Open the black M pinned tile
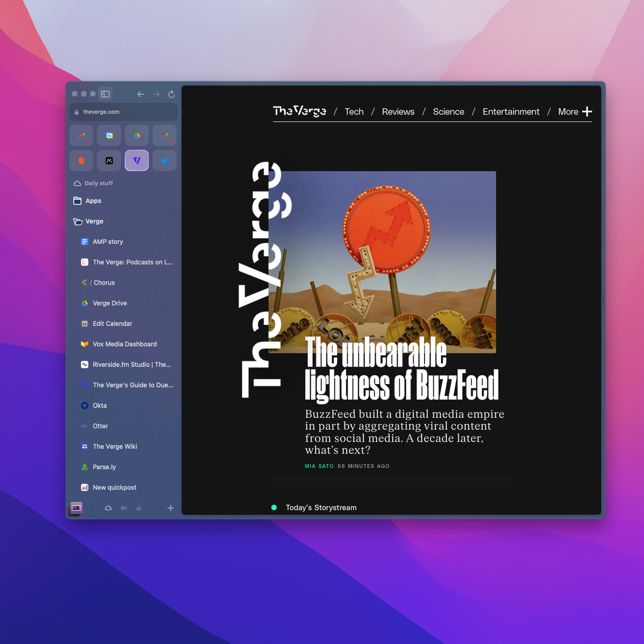 109,161
